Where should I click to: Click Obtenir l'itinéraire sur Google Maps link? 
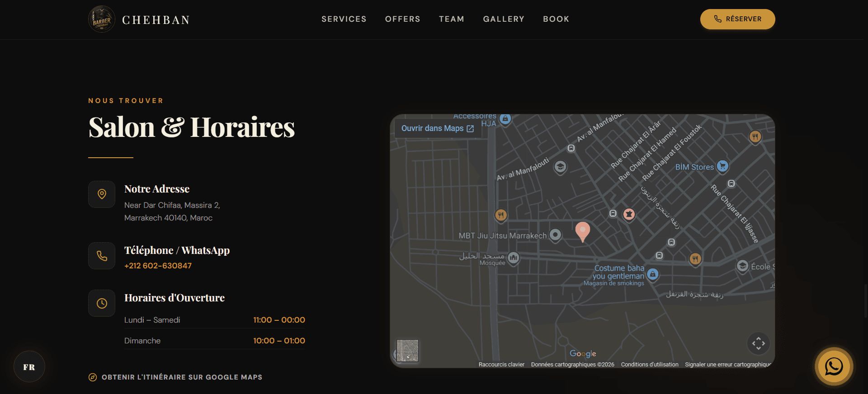tap(175, 377)
